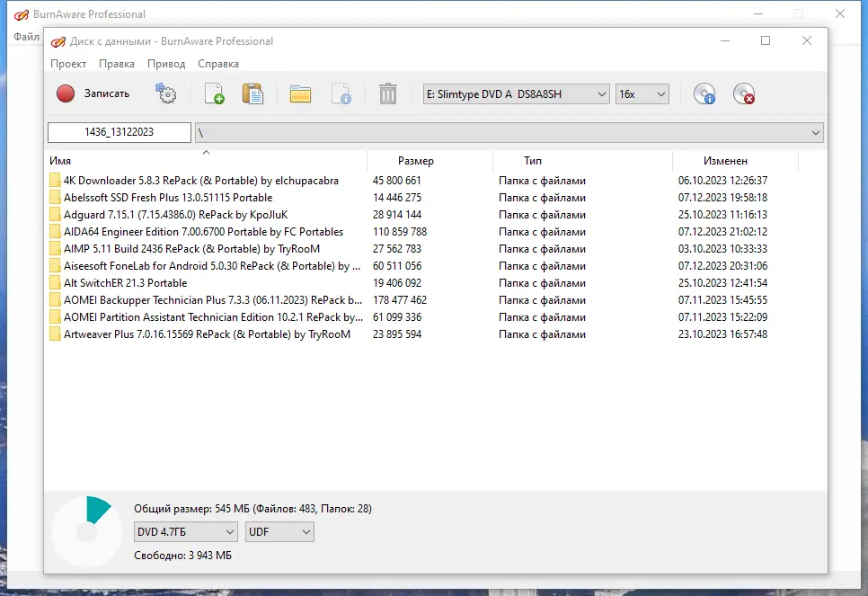868x596 pixels.
Task: Sort by the Тип column header
Action: (582, 161)
